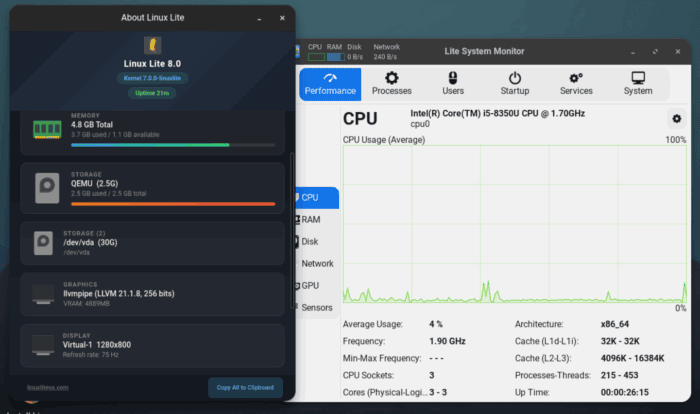Click the "00:00:26:15" up time value
Image resolution: width=700 pixels, height=414 pixels.
click(625, 392)
